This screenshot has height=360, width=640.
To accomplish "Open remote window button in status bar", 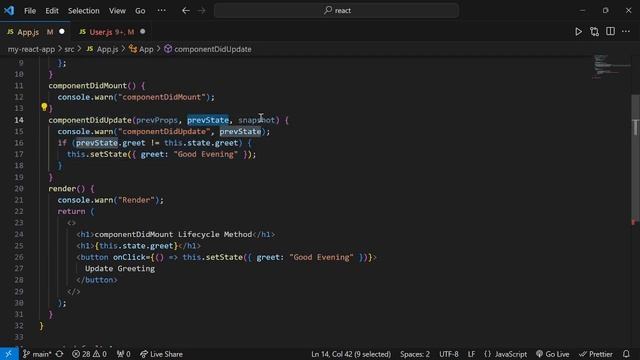I will point(9,354).
